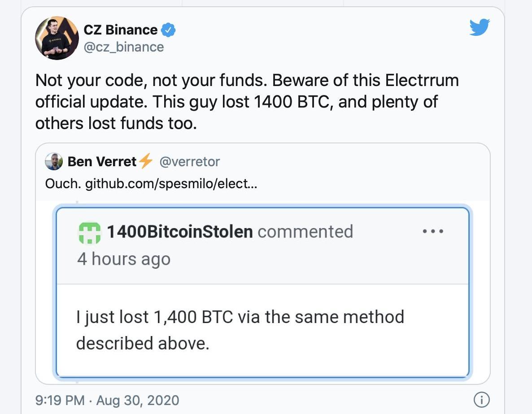Open the github.com/spesmilo link

tap(171, 184)
